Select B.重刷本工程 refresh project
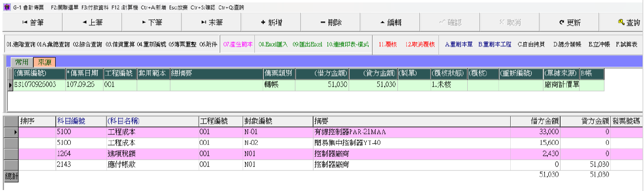Image resolution: width=644 pixels, height=191 pixels. 495,44
